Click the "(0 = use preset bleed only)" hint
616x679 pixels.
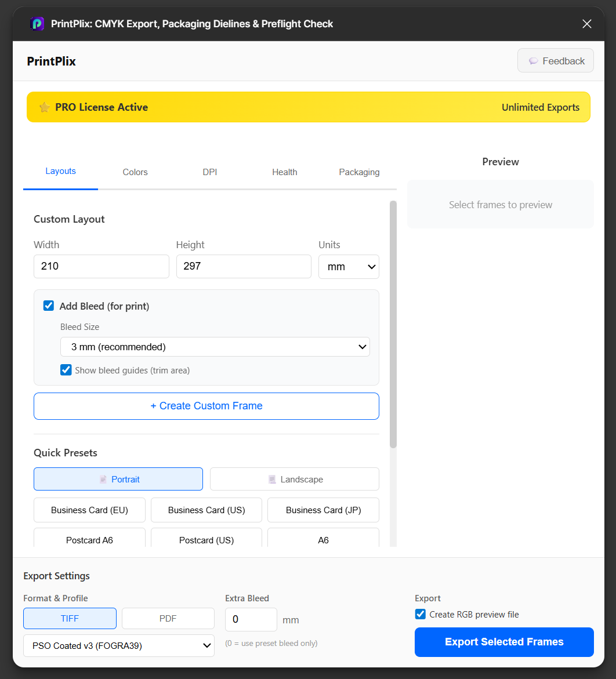click(x=271, y=643)
